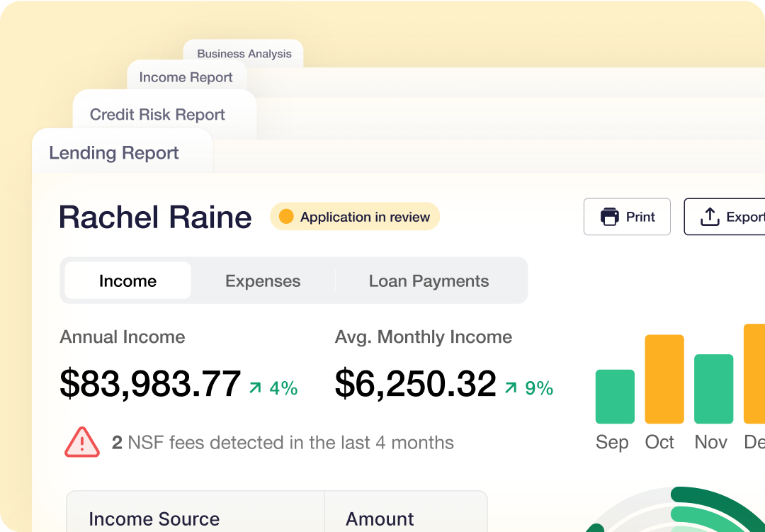Image resolution: width=765 pixels, height=532 pixels.
Task: Open the Loan Payments segment
Action: (429, 281)
